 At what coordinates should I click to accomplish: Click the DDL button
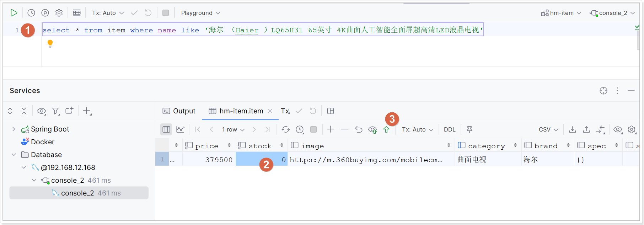point(450,129)
